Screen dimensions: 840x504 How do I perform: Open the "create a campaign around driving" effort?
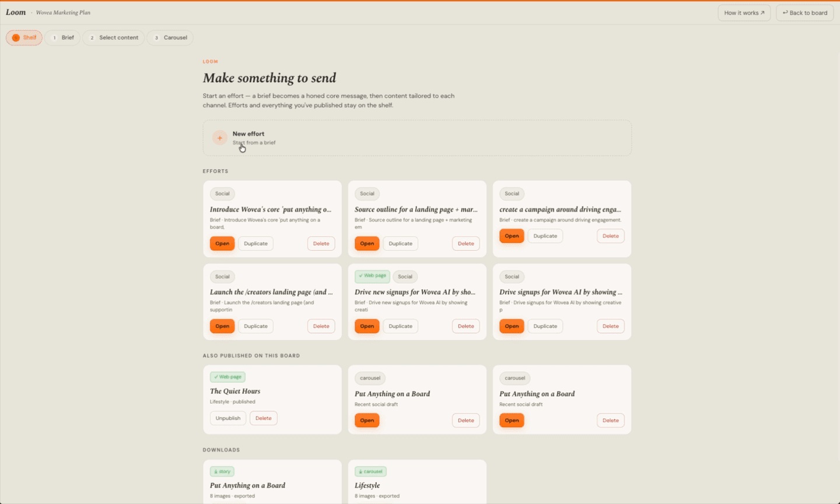pyautogui.click(x=512, y=236)
